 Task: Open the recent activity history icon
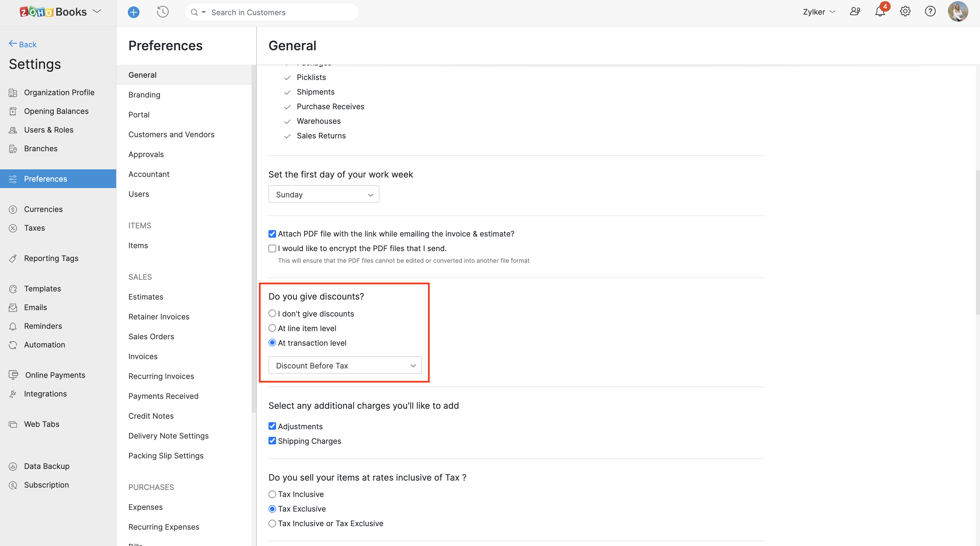click(x=163, y=12)
